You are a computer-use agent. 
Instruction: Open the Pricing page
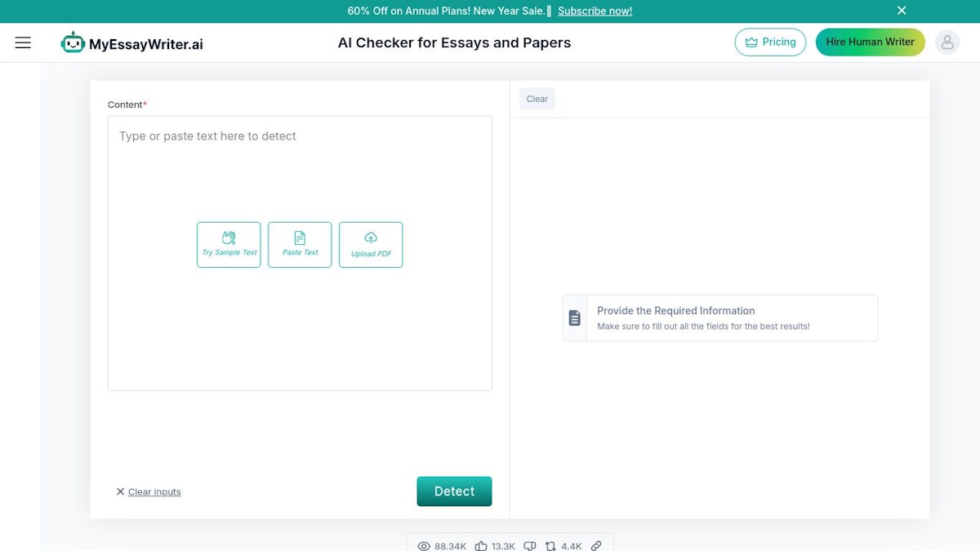coord(770,42)
